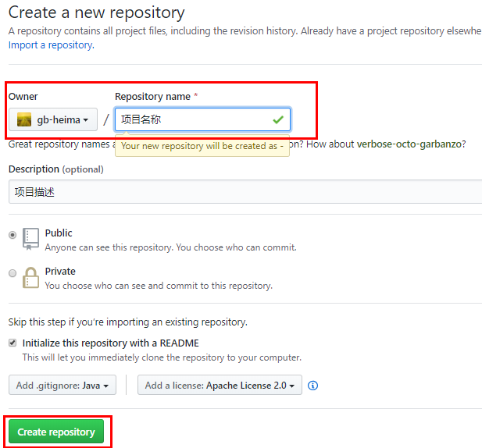Click the license info icon
Screen dimensions: 482x448
312,386
